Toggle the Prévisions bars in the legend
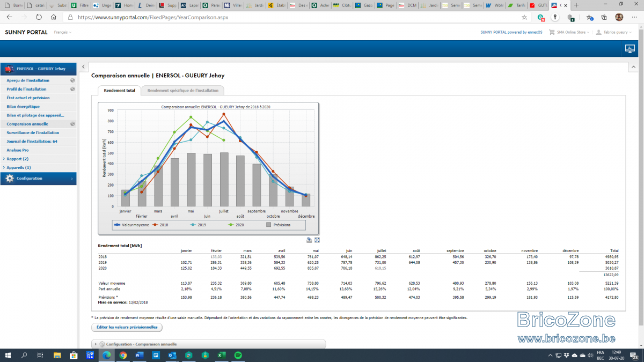Image resolution: width=644 pixels, height=362 pixels. 279,225
